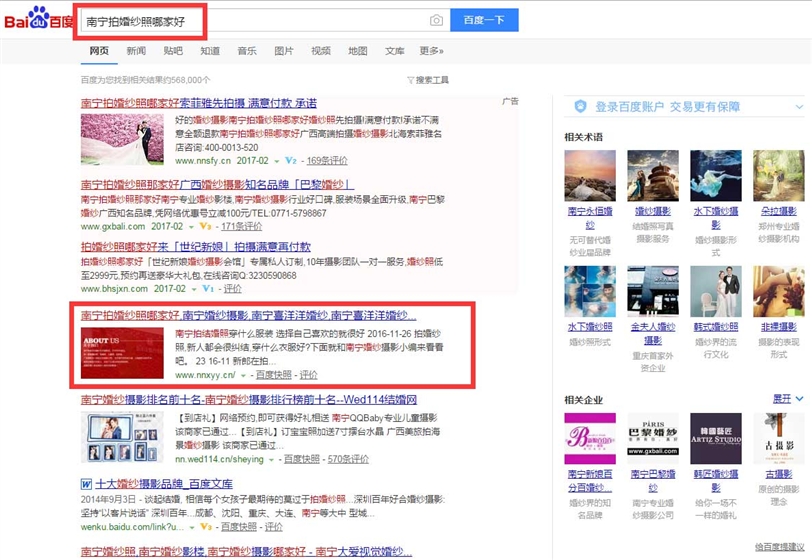This screenshot has width=812, height=560.
Task: Click 古摄影 company logo
Action: click(x=778, y=438)
